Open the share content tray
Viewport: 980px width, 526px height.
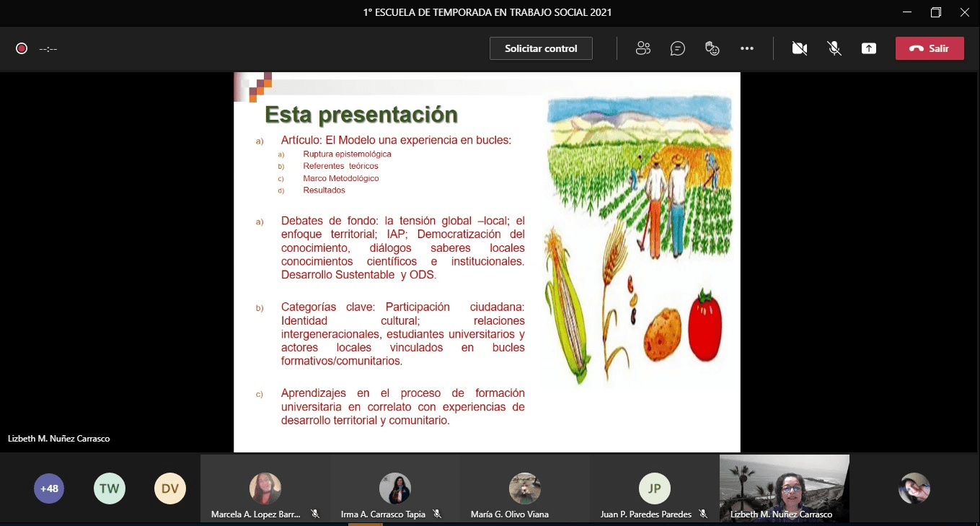869,48
